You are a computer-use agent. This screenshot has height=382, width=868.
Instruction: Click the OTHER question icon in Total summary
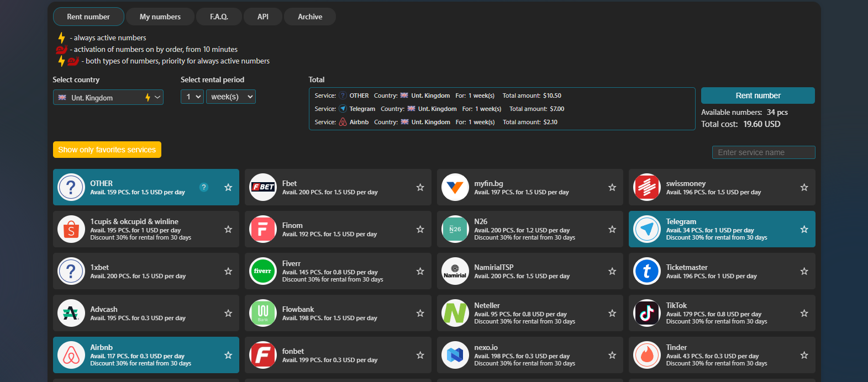coord(343,95)
